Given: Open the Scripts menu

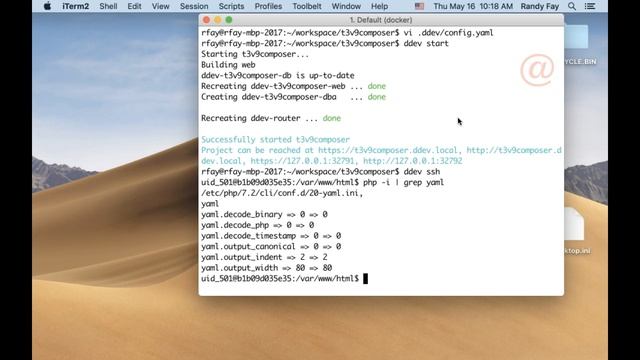Looking at the screenshot, I should click(231, 7).
